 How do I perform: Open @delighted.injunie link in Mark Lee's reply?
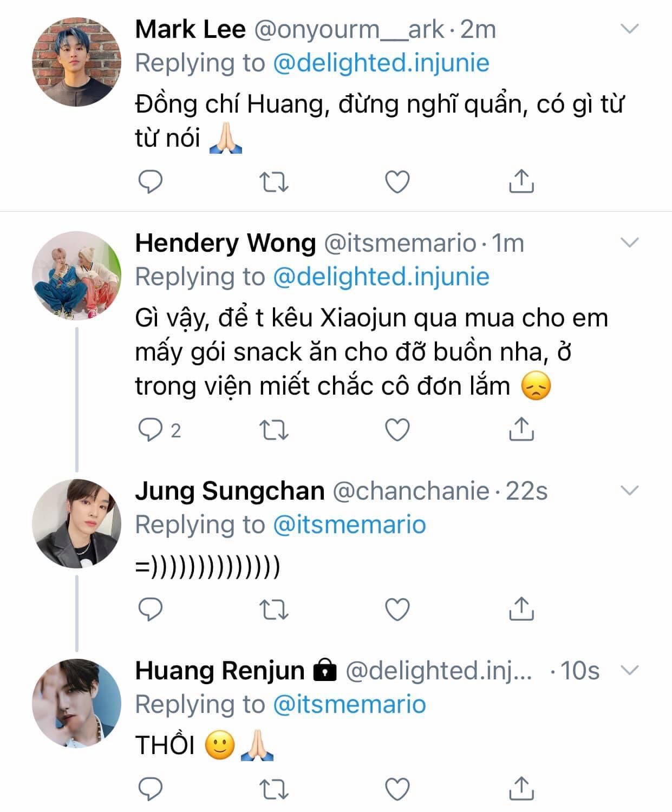pos(381,63)
